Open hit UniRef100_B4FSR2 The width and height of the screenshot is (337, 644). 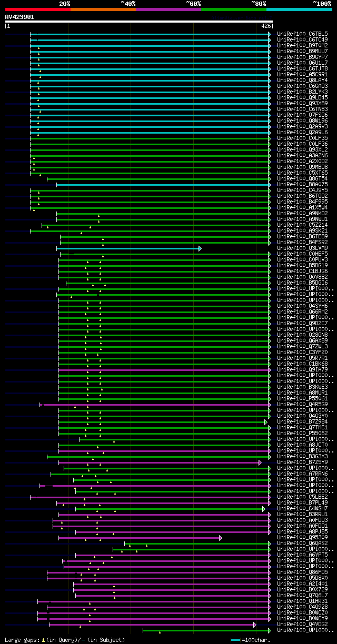pos(303,243)
